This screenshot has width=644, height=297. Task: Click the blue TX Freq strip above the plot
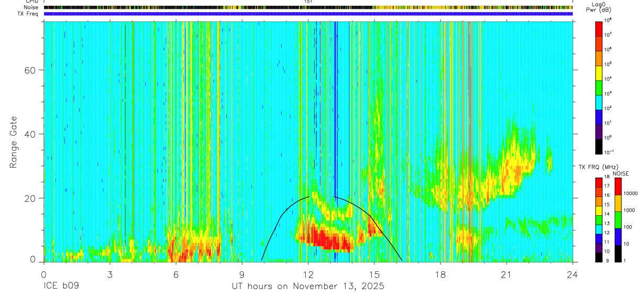[308, 14]
